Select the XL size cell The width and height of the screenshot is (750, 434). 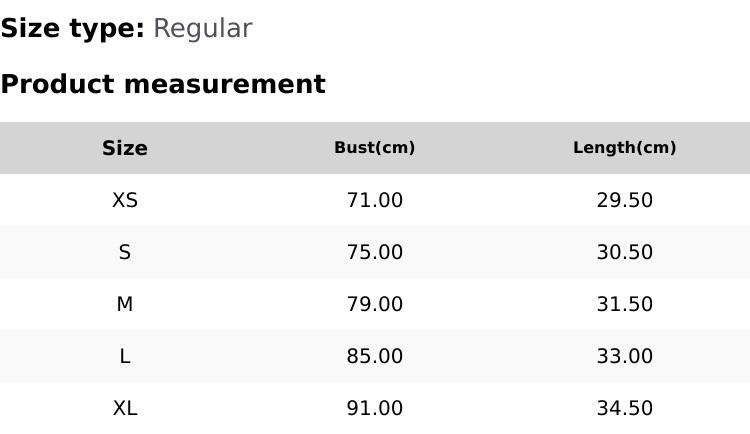[x=125, y=408]
